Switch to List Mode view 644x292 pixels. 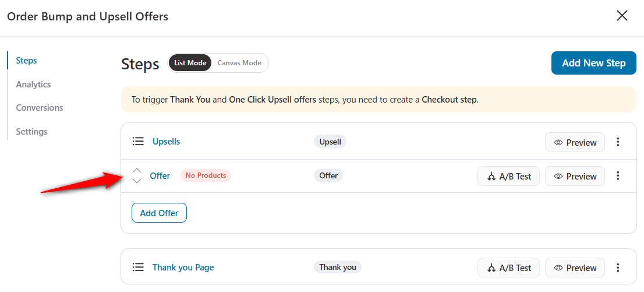click(x=190, y=63)
